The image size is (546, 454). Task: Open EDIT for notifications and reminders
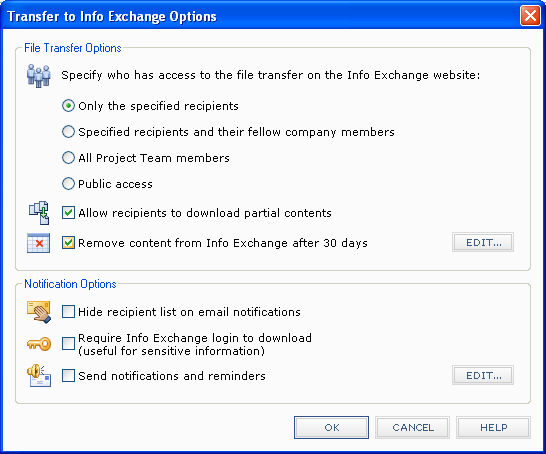(483, 375)
